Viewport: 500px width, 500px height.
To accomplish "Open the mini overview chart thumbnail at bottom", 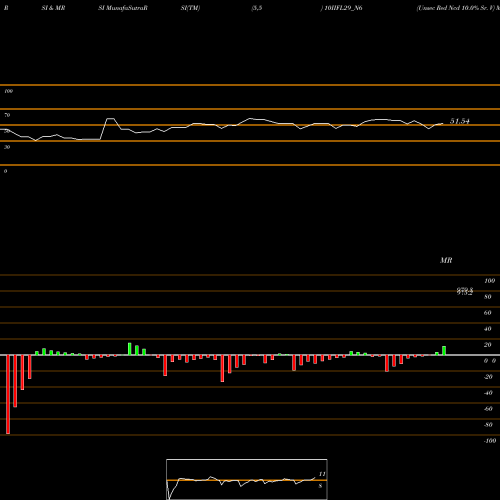I will coord(247,479).
